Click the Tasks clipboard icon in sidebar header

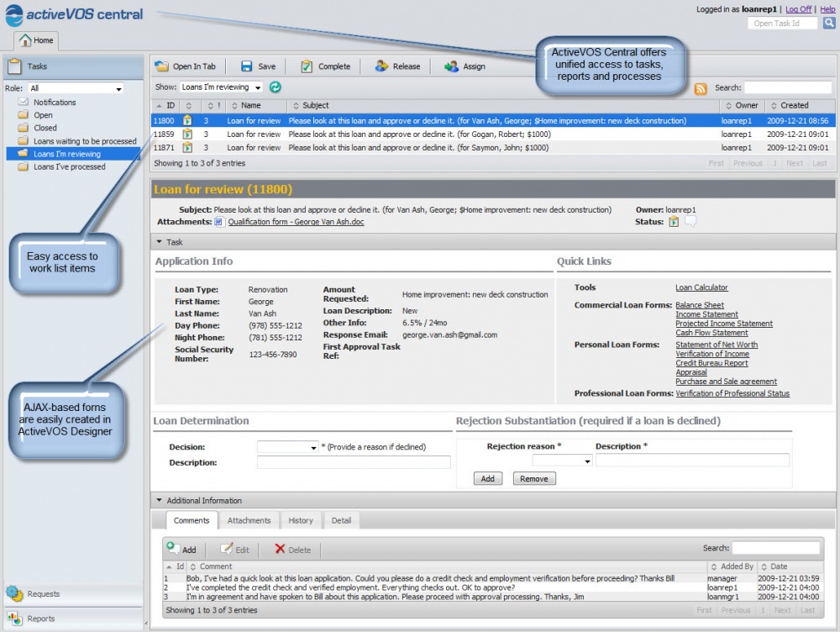pos(14,66)
